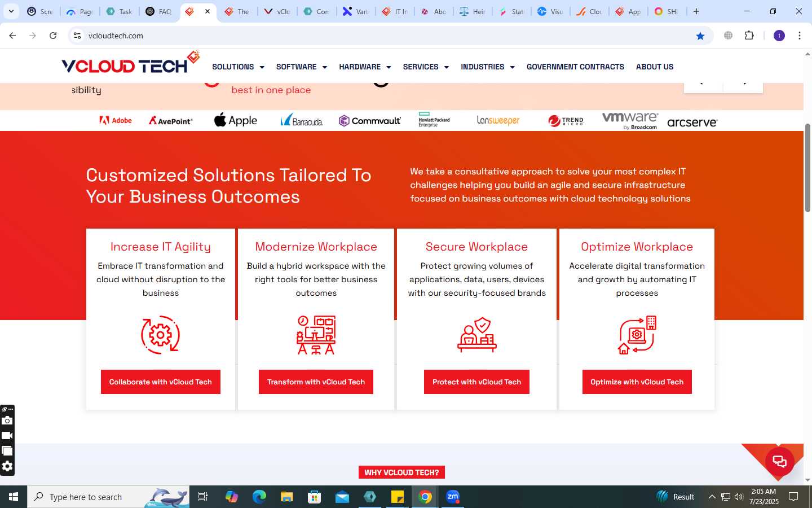Click the video record icon in overlay
The height and width of the screenshot is (508, 812).
click(x=7, y=436)
